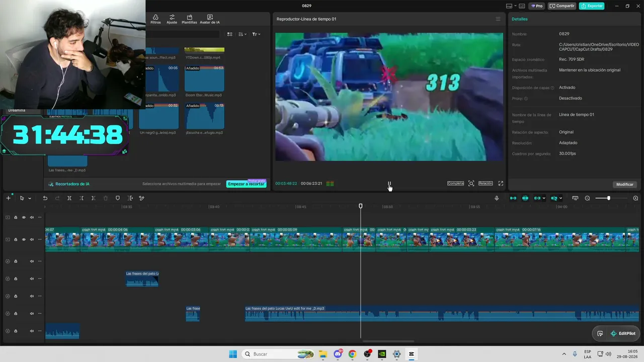Screen dimensions: 644x362
Task: Delete the clip portion left of playhead
Action: coord(82,198)
